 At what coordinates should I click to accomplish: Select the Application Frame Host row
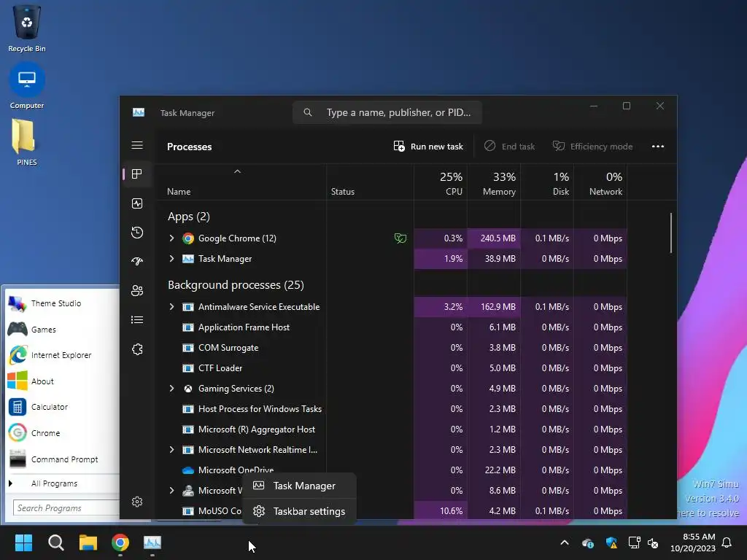[x=391, y=327]
